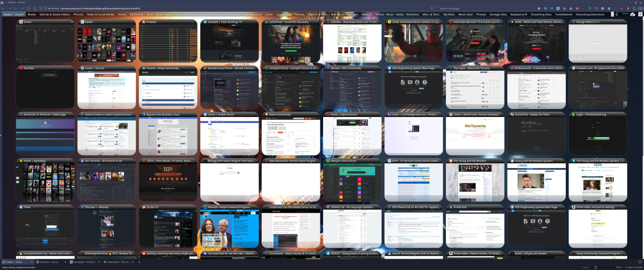Open GitHub & Saved Videos bookmark folder
The image size is (644, 270).
55,14
